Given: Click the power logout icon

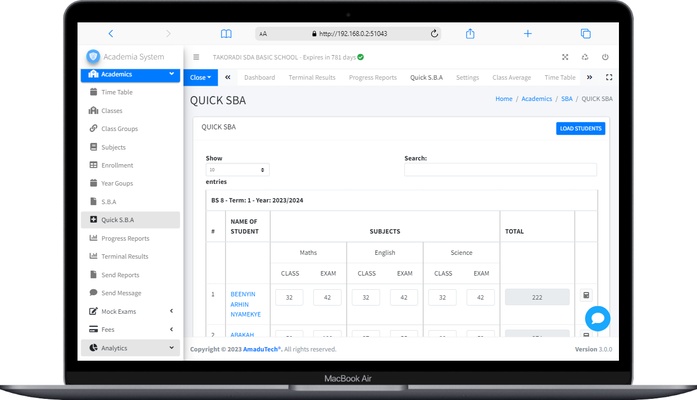Looking at the screenshot, I should tap(605, 57).
